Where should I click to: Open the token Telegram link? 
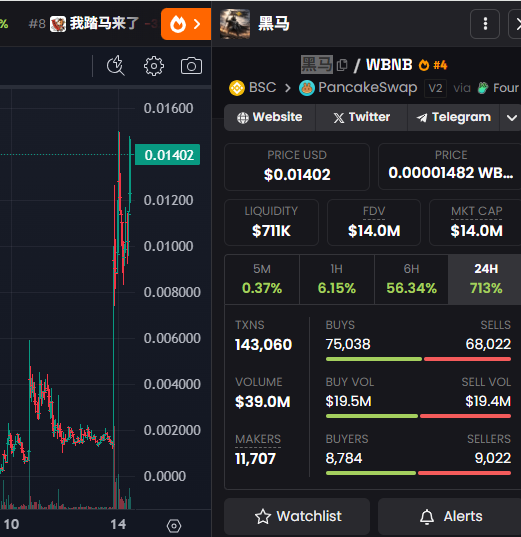(x=454, y=117)
